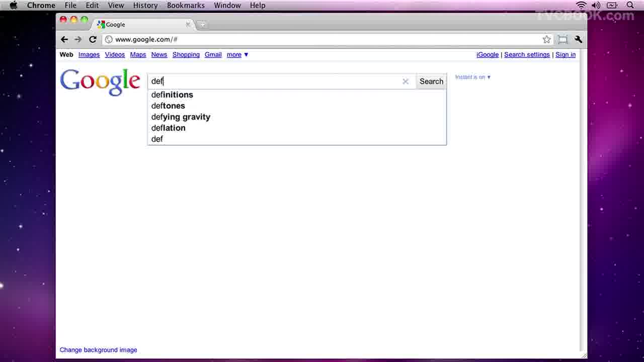Open Spotlight search magnifier
Image resolution: width=644 pixels, height=362 pixels.
coord(630,5)
